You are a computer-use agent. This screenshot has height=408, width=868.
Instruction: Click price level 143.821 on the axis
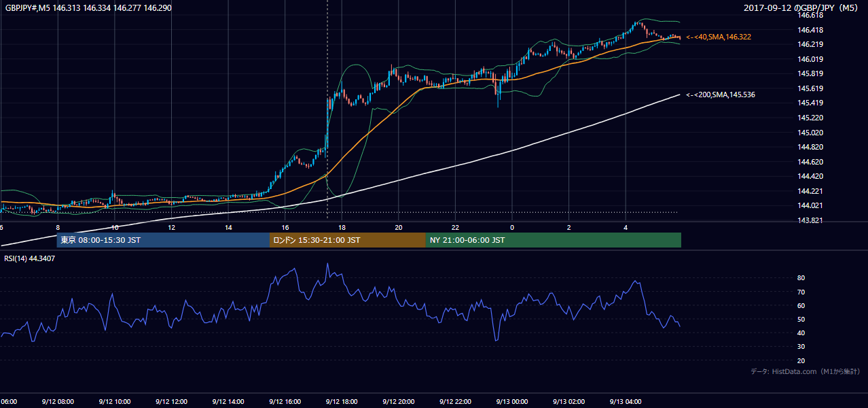point(811,220)
